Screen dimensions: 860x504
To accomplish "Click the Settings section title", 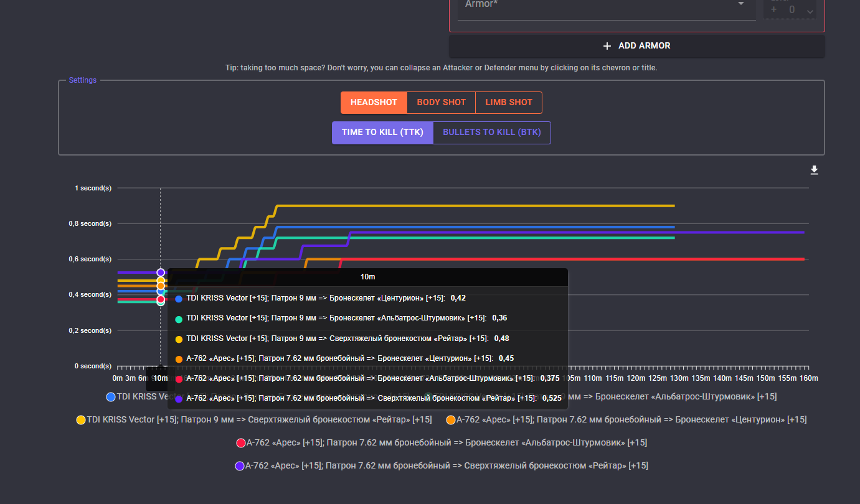I will (83, 80).
